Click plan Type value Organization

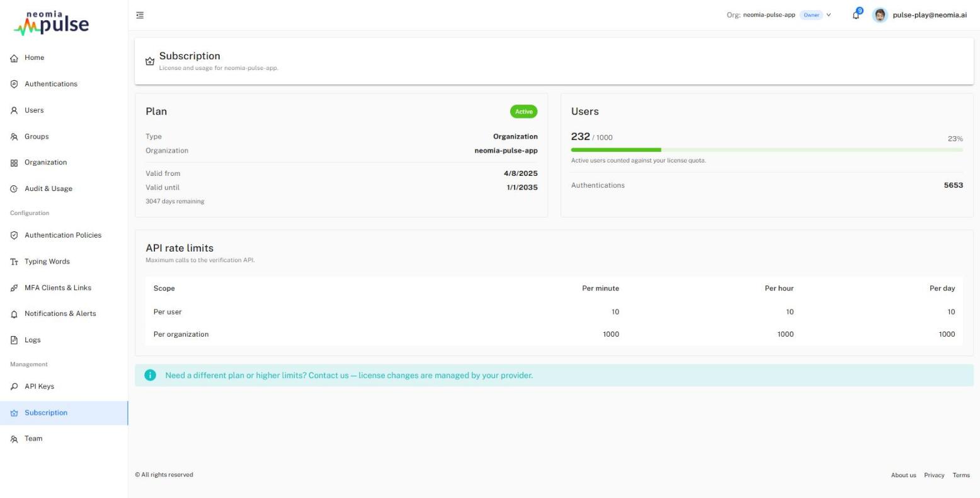click(x=515, y=136)
